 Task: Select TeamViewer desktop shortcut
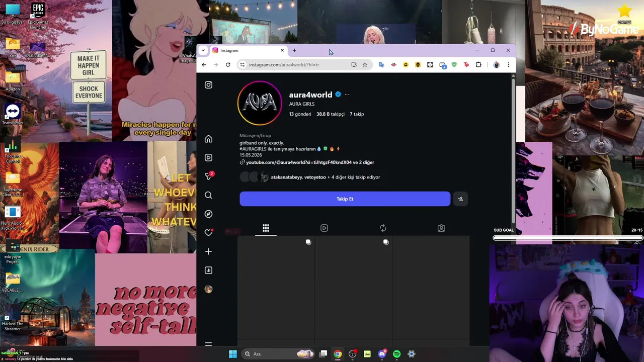coord(13,115)
